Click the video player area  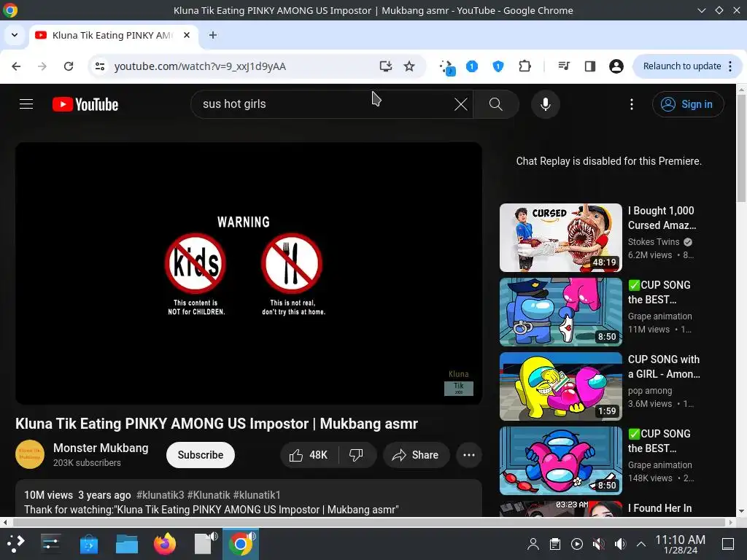249,273
